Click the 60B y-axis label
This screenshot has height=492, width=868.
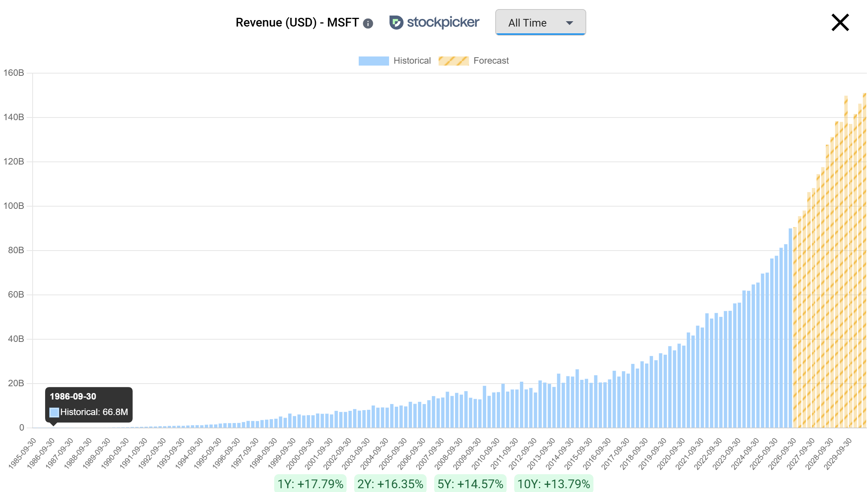click(16, 295)
